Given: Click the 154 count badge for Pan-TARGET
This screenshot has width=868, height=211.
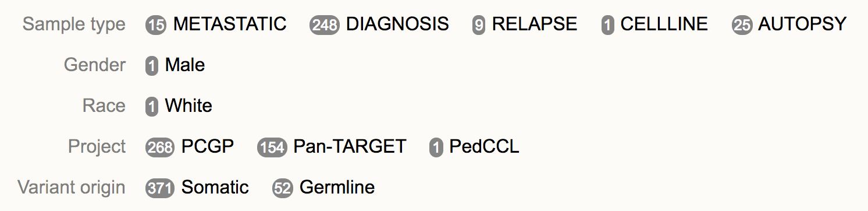Looking at the screenshot, I should (x=272, y=147).
